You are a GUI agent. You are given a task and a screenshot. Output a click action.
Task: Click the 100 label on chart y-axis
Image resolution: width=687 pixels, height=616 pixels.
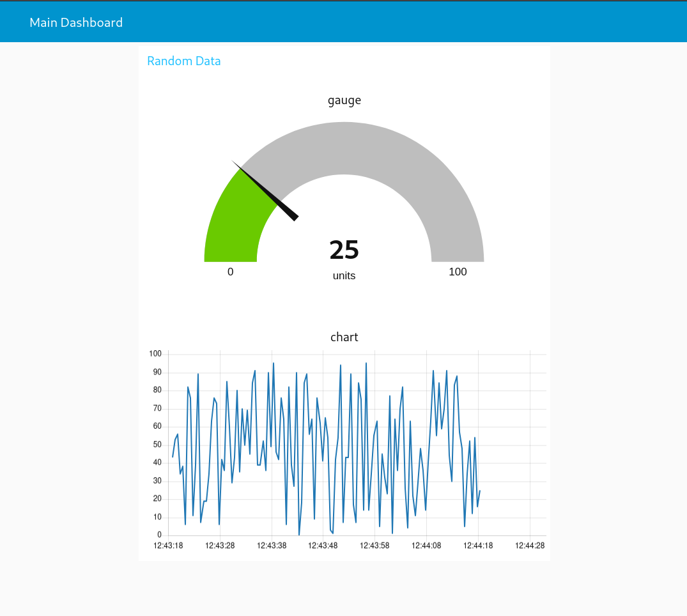tap(155, 353)
